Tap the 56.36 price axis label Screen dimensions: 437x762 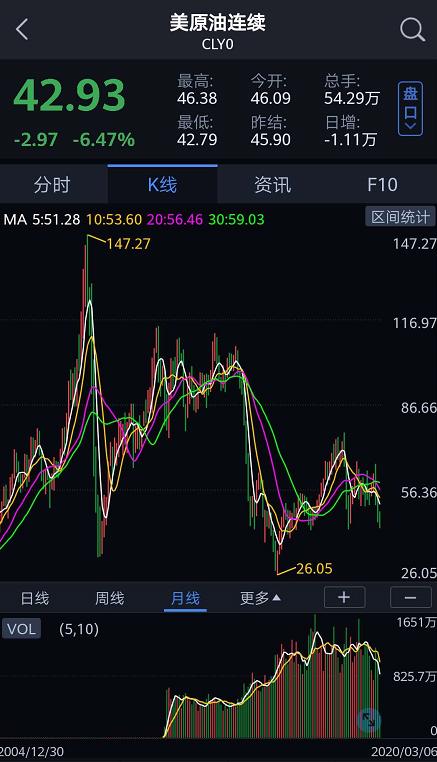pos(419,492)
